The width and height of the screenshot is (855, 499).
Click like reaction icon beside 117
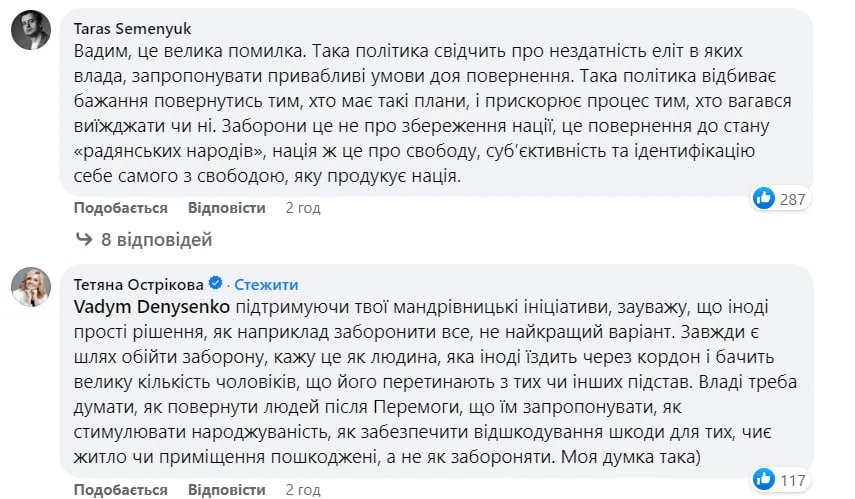coord(765,480)
